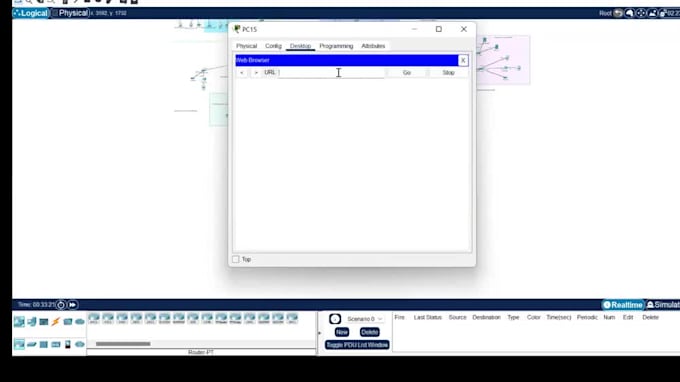The image size is (680, 382).
Task: Switch to Physical workspace view
Action: pyautogui.click(x=70, y=13)
